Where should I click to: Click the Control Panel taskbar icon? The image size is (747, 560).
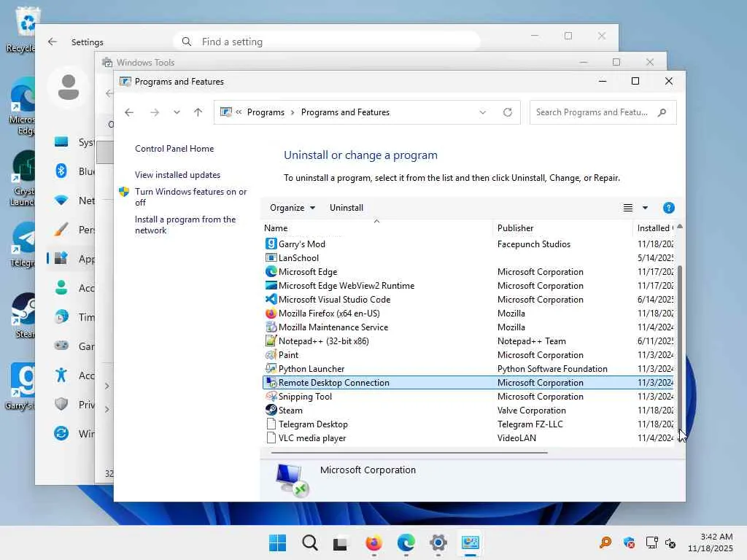click(x=471, y=542)
